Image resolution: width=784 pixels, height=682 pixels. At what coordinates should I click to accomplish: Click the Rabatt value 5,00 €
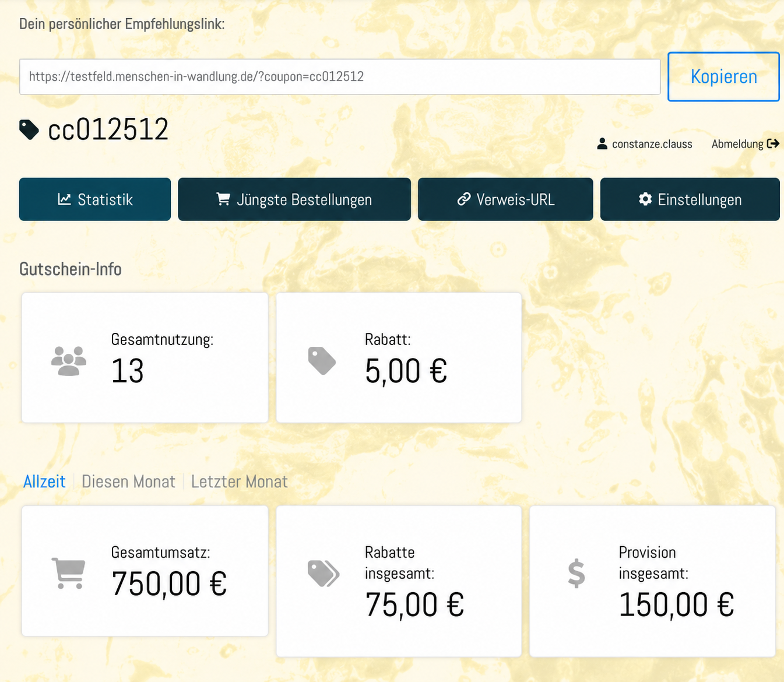[x=406, y=371]
